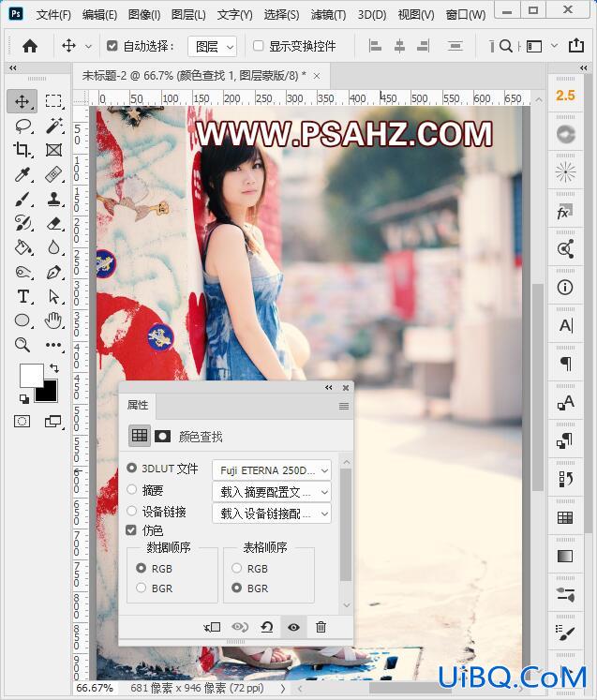Select the Horizontal Type tool
This screenshot has width=597, height=700.
(x=22, y=296)
